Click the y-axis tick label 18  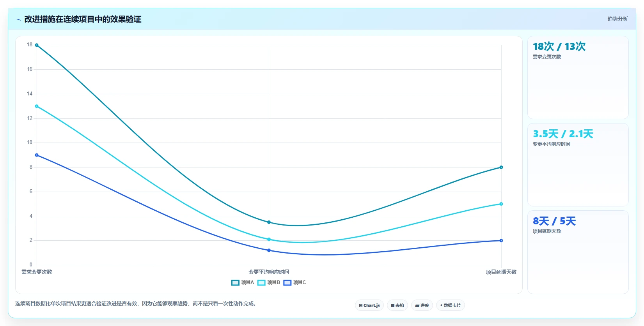(x=30, y=45)
